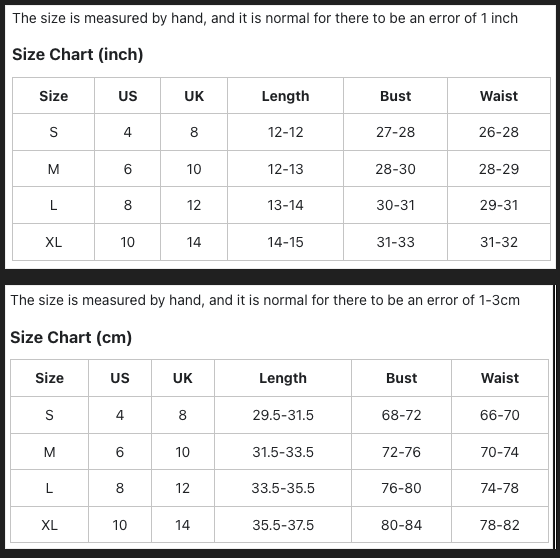
Task: Click size XL row in cm chart
Action: pyautogui.click(x=279, y=525)
